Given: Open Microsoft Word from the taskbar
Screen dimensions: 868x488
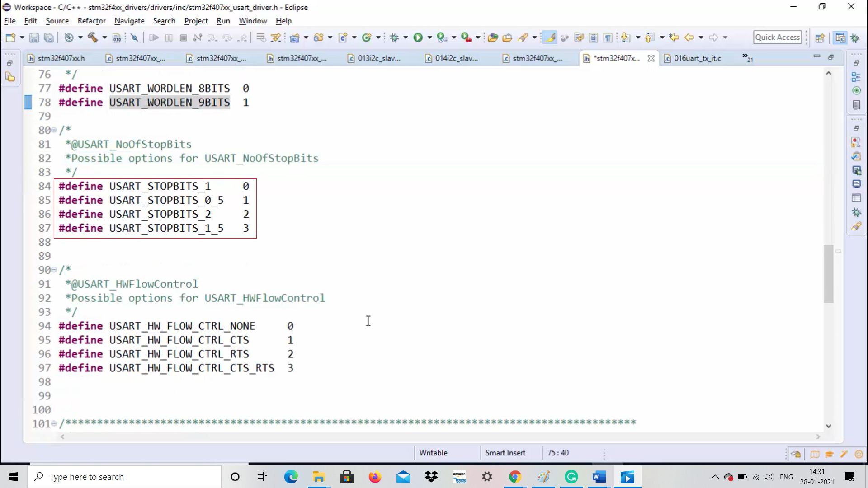Looking at the screenshot, I should pos(599,477).
